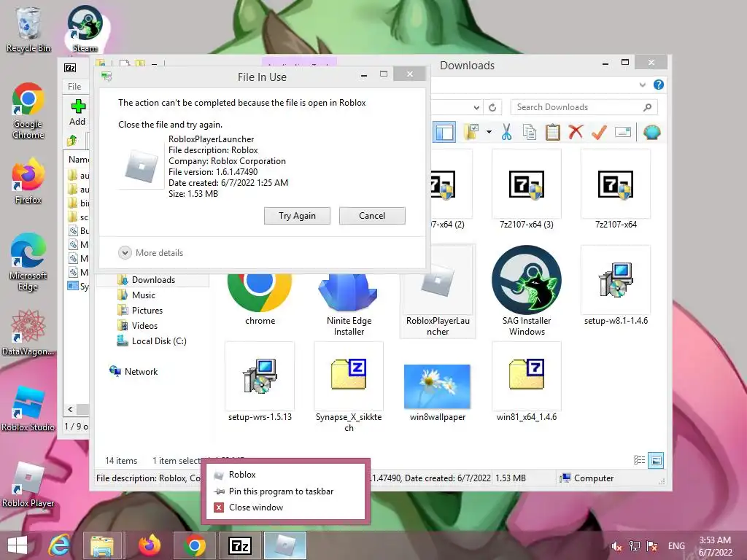Click the Copy icon in Downloads toolbar
The image size is (747, 560).
[x=530, y=132]
